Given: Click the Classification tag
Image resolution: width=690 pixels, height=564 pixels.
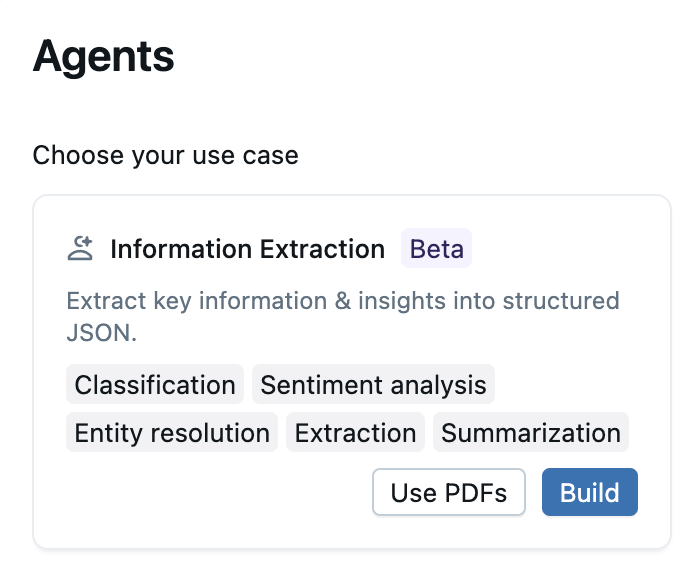Looking at the screenshot, I should point(155,385).
